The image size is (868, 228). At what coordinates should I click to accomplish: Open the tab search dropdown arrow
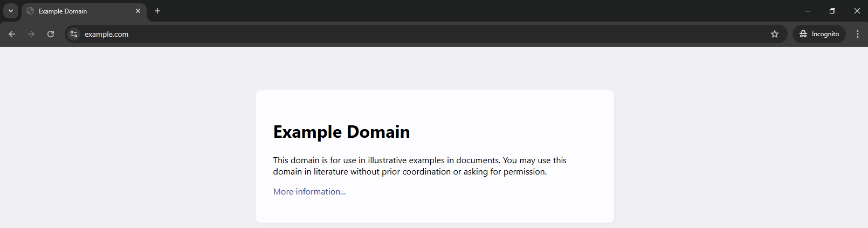point(11,11)
